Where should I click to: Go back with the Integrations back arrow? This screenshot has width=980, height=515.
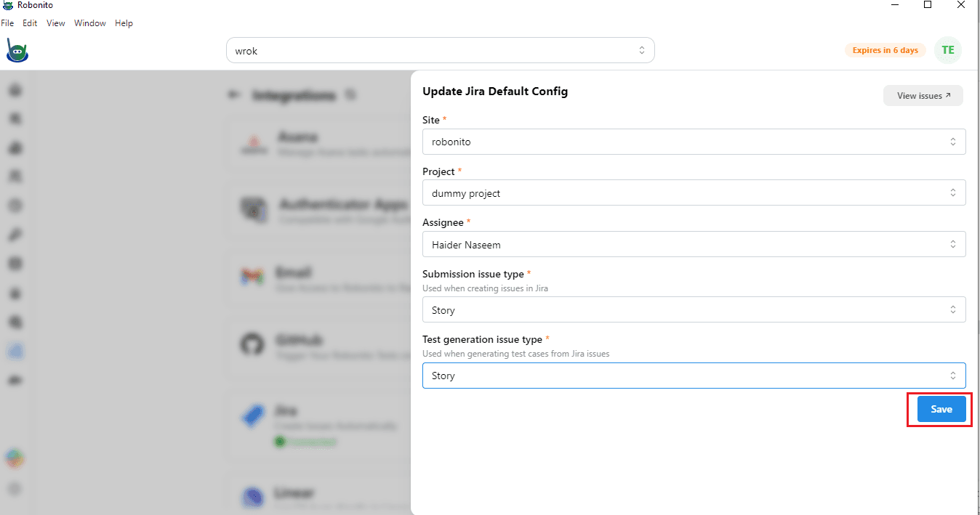click(233, 94)
